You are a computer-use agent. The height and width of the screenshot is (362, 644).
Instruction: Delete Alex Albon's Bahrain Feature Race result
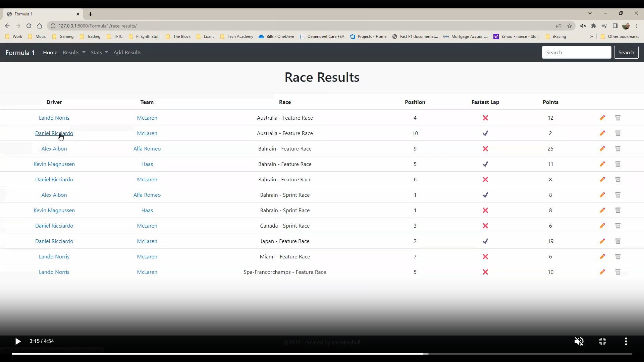click(618, 148)
